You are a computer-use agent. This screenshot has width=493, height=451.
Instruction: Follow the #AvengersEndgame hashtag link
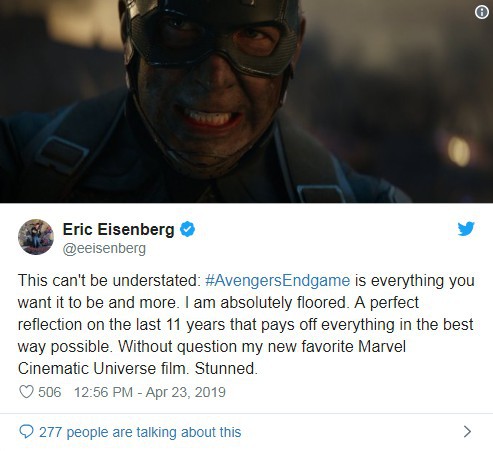(278, 281)
